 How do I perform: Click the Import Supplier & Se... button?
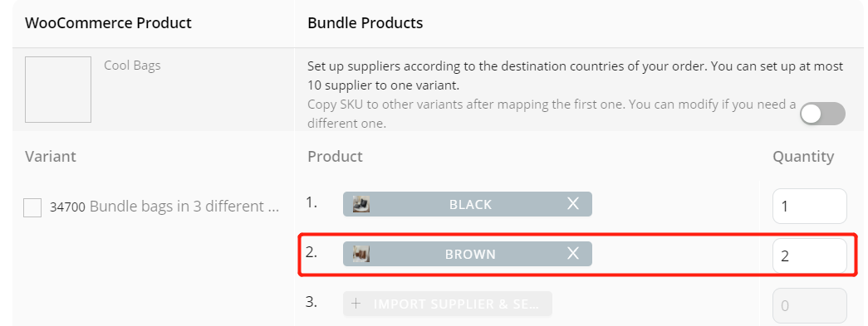447,304
